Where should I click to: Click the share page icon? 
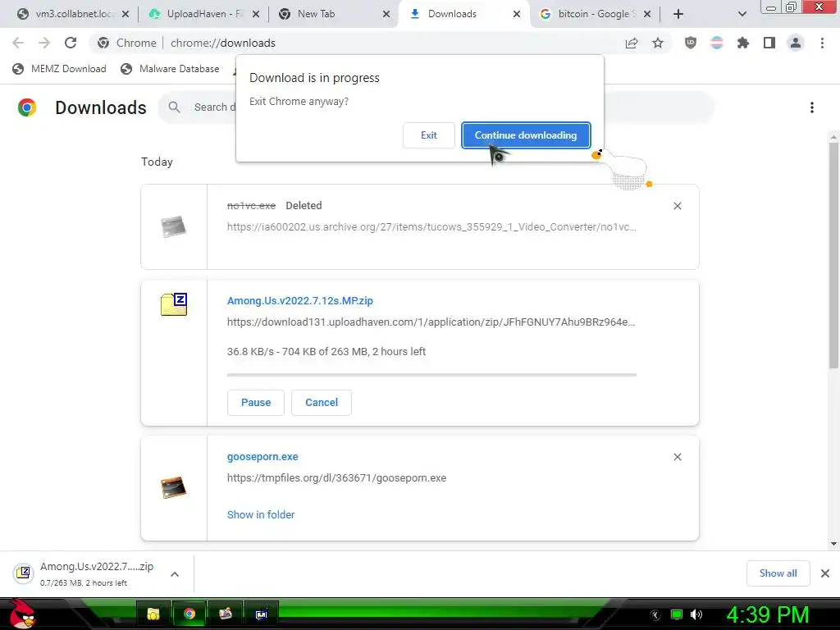point(632,43)
